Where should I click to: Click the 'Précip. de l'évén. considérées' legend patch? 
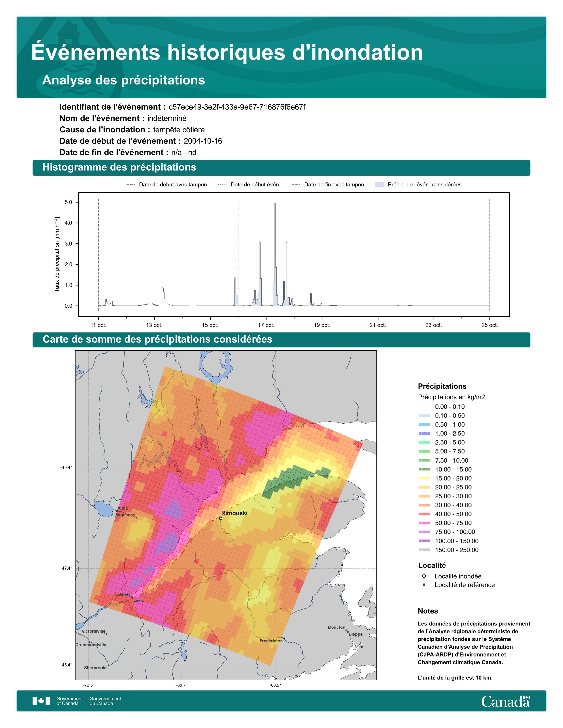tap(379, 185)
